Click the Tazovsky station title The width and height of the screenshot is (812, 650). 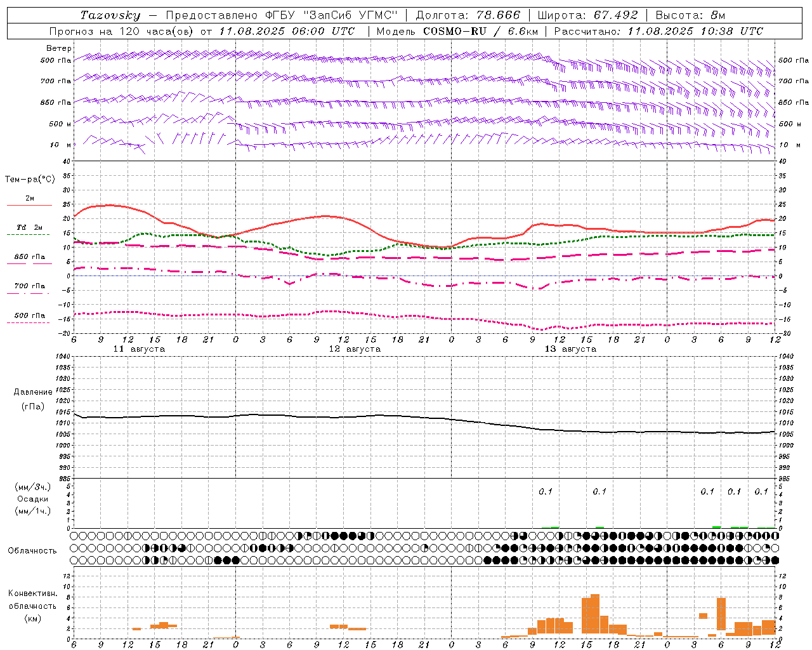point(110,15)
